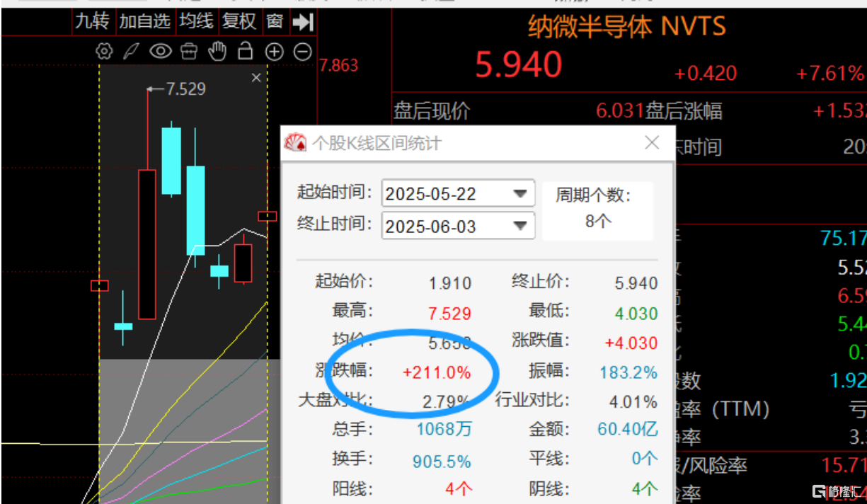Click the jump-to-end arrow icon
The height and width of the screenshot is (504, 867).
[302, 22]
